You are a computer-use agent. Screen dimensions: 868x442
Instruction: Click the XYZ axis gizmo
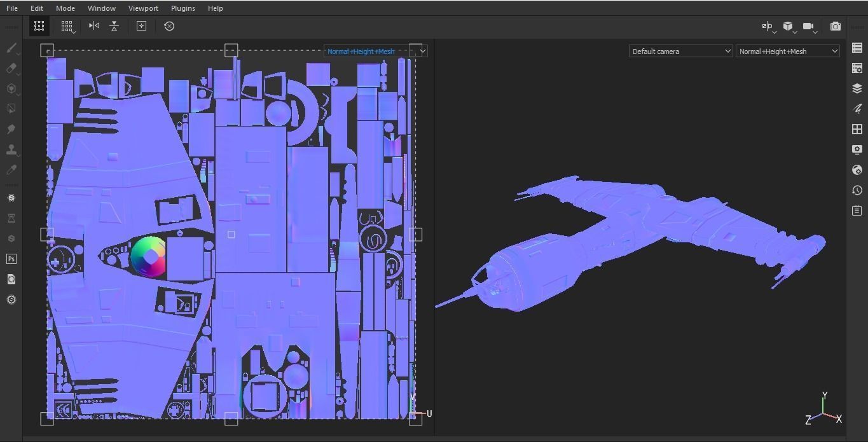click(824, 409)
